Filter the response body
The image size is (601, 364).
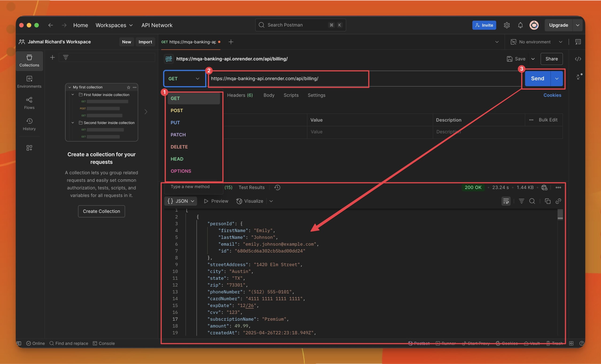pos(521,201)
